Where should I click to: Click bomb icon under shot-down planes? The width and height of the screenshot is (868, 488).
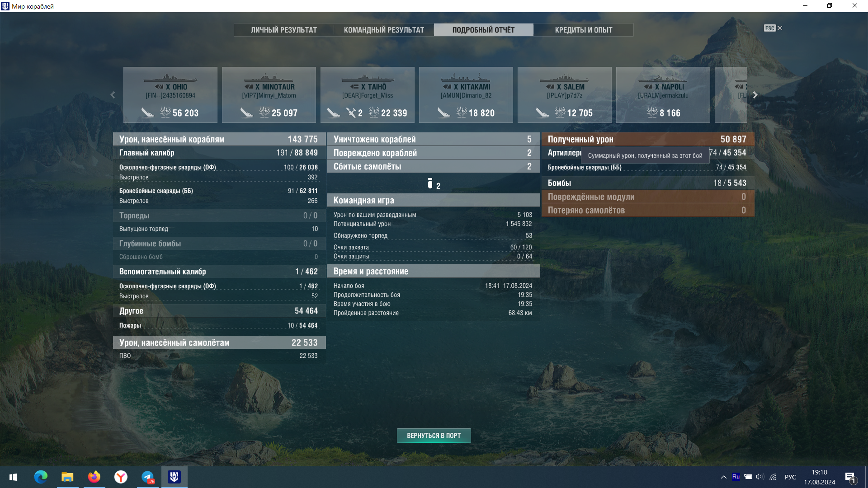click(430, 183)
